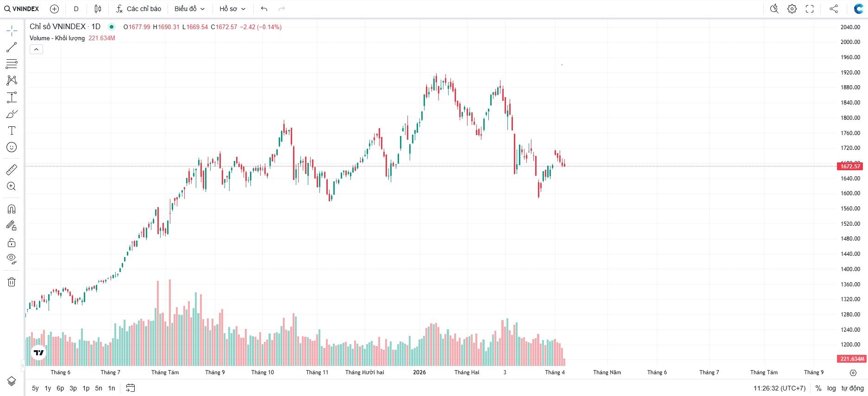868x396 pixels.
Task: Select the brush drawing tool
Action: [x=12, y=114]
